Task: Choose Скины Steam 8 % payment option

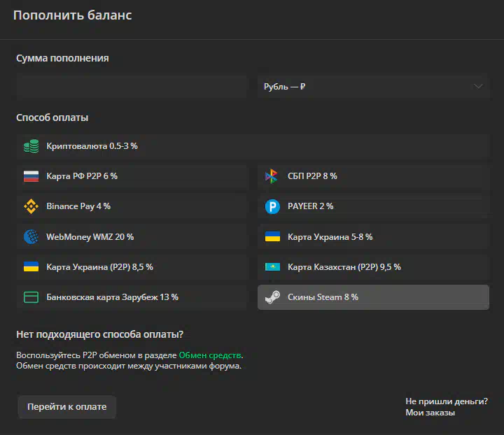Action: pos(373,297)
